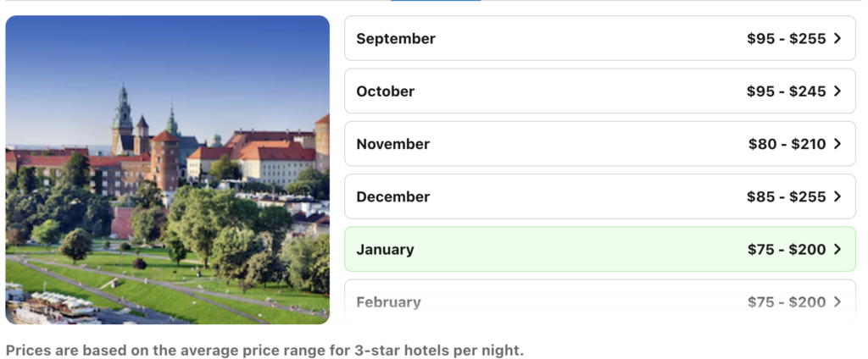Screen dimensions: 868x359
Task: Click the $80 - $210 price range
Action: pyautogui.click(x=787, y=144)
